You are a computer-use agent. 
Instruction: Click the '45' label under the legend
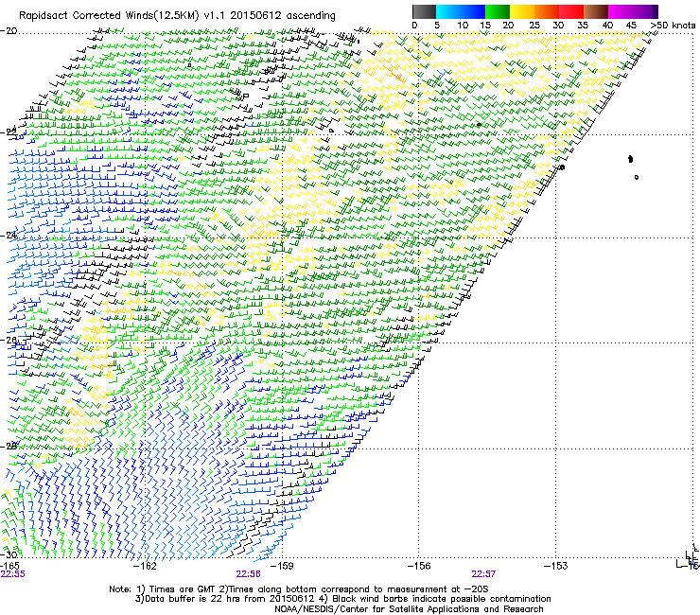click(x=631, y=26)
